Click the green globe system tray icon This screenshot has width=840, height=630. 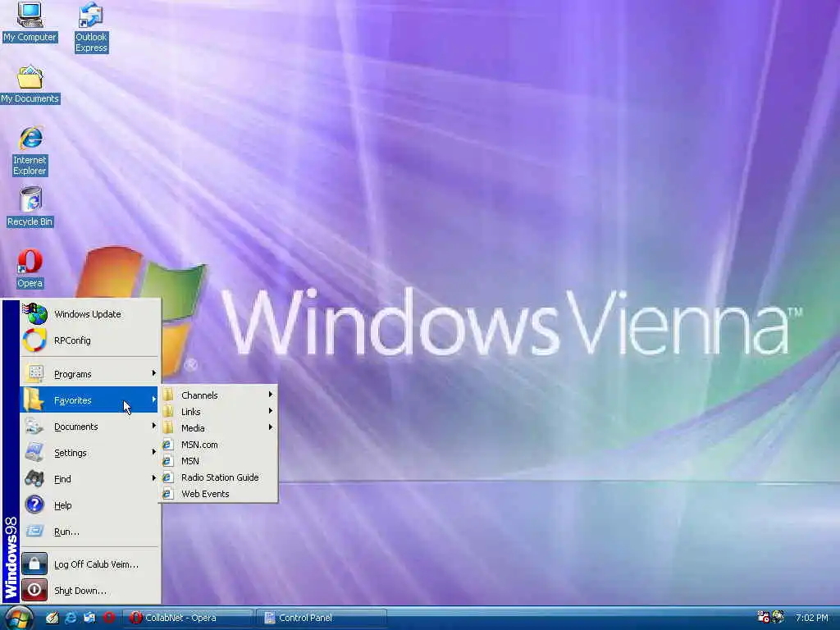pyautogui.click(x=778, y=617)
